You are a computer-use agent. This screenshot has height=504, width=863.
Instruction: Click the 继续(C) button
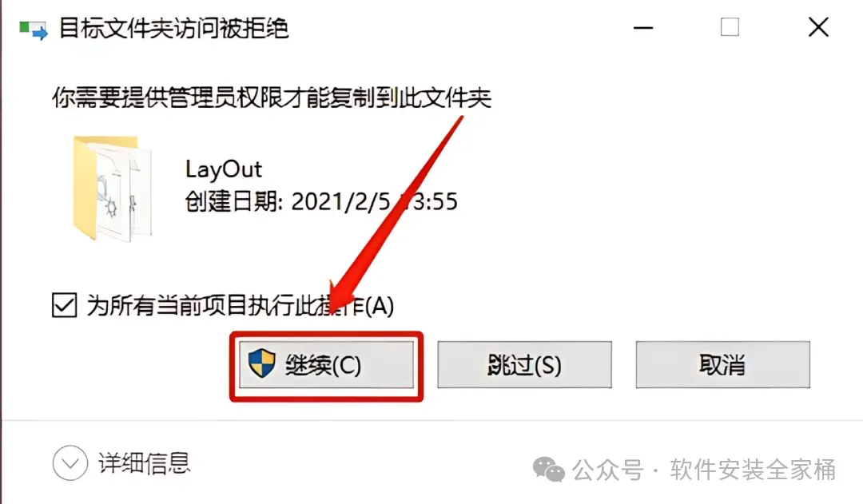tap(326, 365)
